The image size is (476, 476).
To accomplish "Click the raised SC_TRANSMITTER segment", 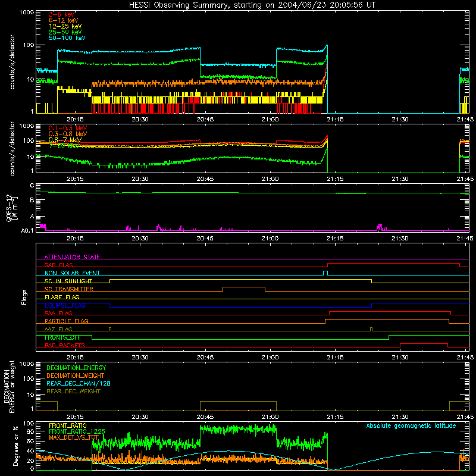I will 244,287.
